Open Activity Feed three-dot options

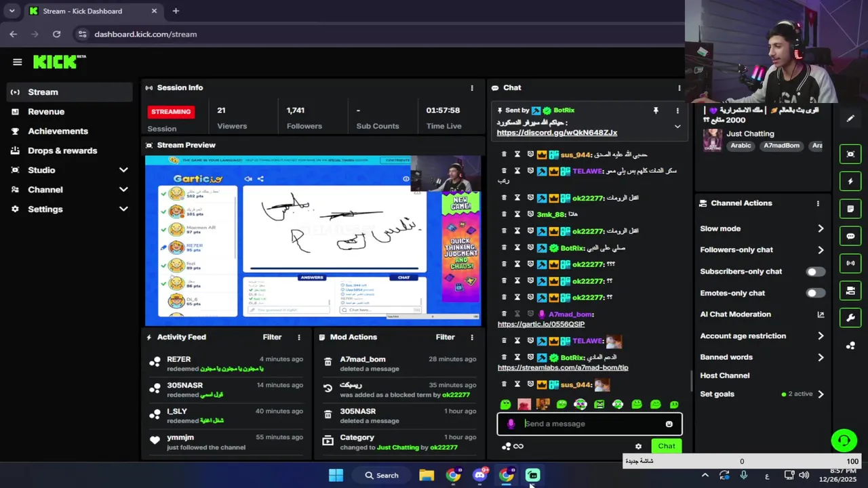299,337
